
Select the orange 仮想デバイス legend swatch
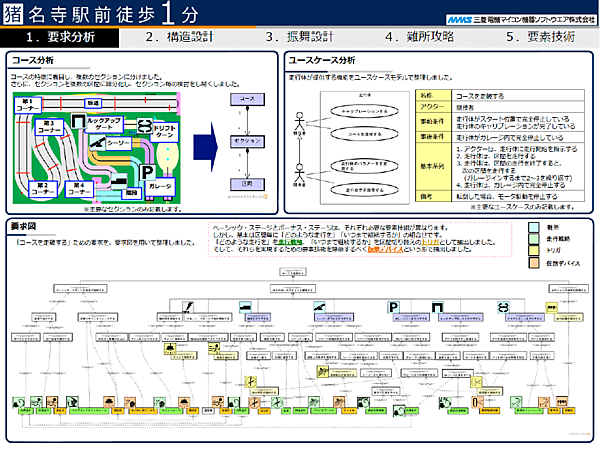coord(533,263)
